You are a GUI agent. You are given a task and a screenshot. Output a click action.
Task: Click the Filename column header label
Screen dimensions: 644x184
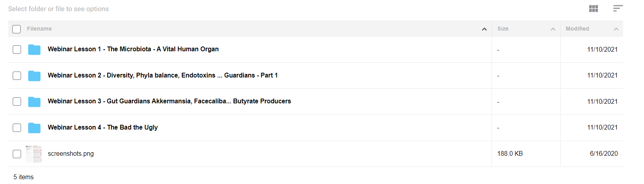(39, 29)
